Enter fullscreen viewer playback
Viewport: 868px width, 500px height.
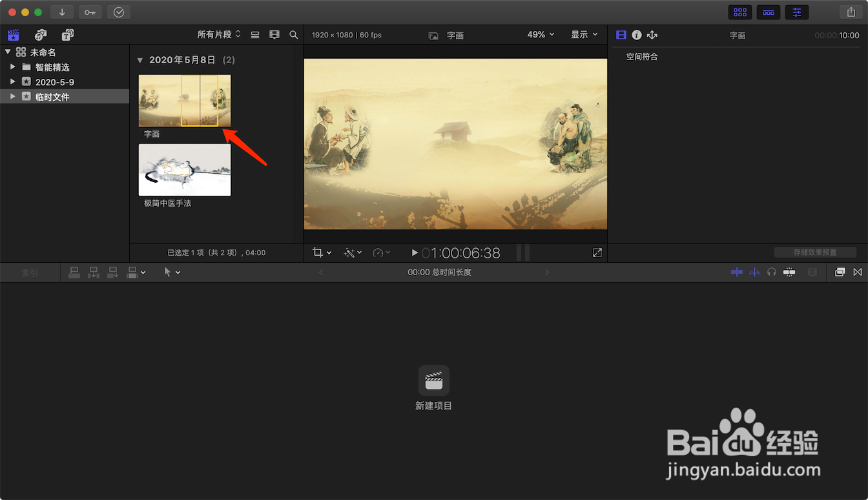[597, 253]
